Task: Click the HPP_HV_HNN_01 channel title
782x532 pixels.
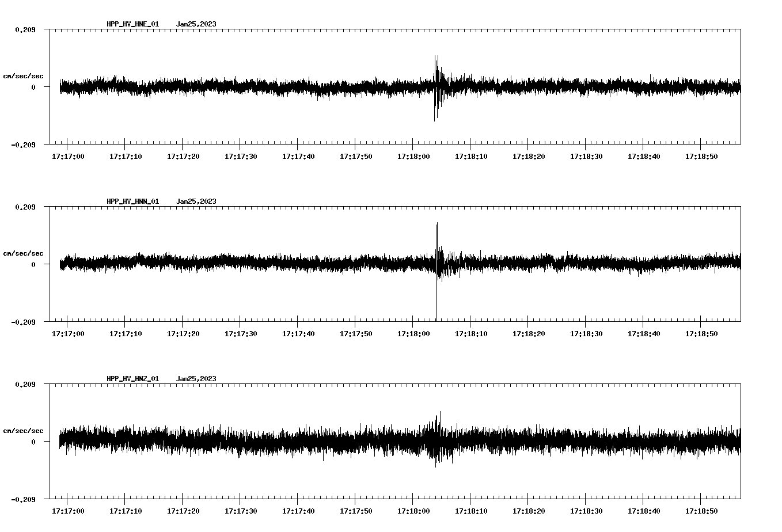Action: pos(132,202)
